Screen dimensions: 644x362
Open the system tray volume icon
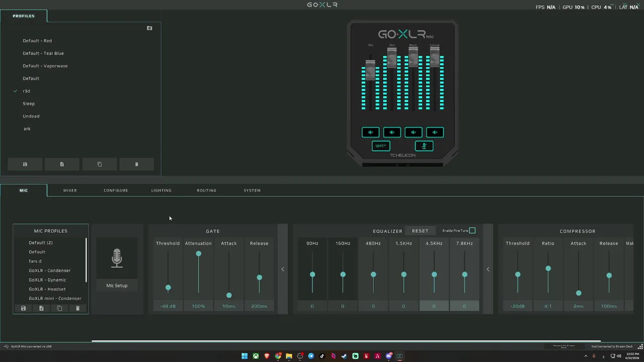619,356
